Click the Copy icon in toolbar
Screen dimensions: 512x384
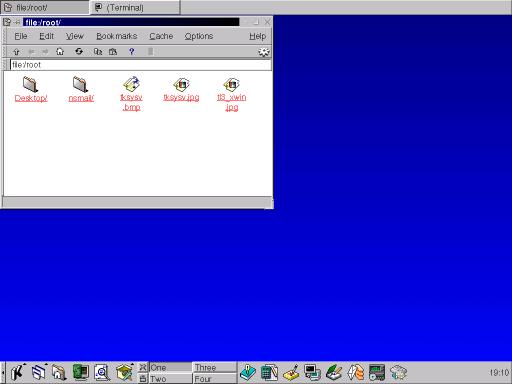coord(98,52)
